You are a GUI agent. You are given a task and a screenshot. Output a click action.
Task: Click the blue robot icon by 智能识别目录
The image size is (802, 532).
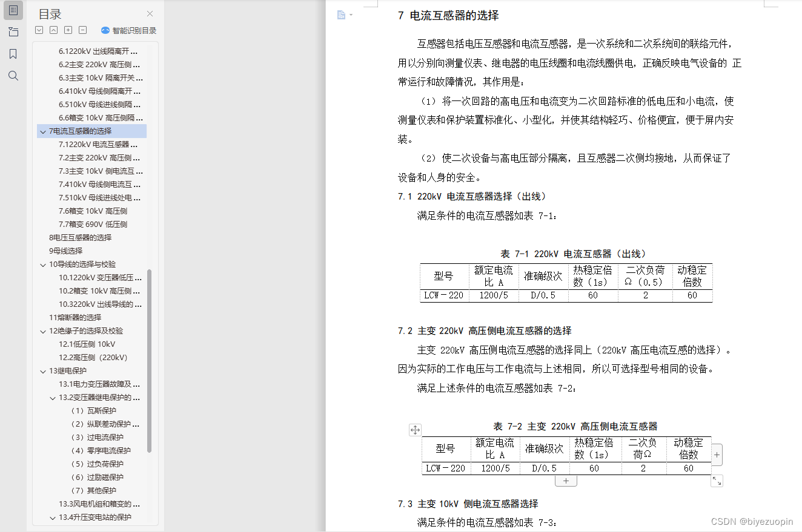(x=105, y=30)
